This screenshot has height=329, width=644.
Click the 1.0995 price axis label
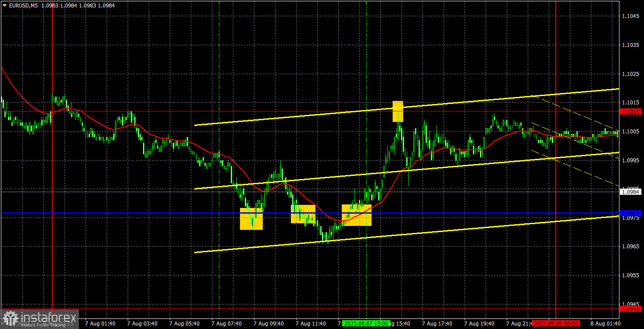631,161
